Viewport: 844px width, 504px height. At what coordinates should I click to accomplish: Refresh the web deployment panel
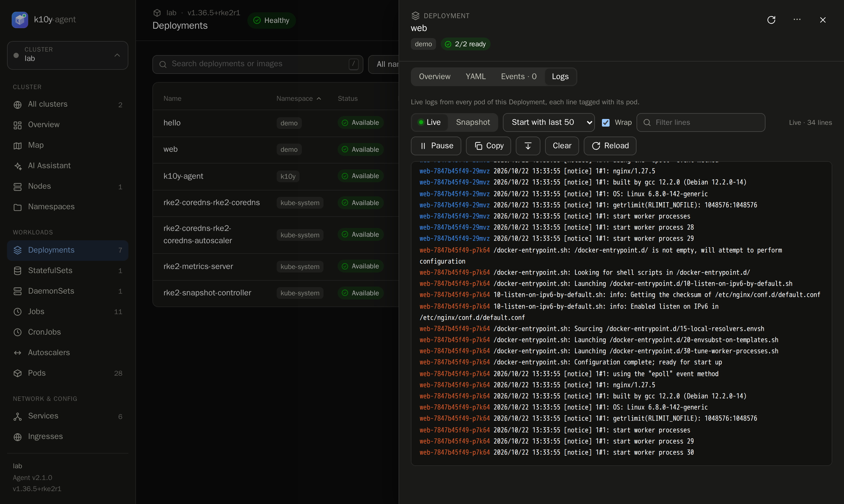771,20
